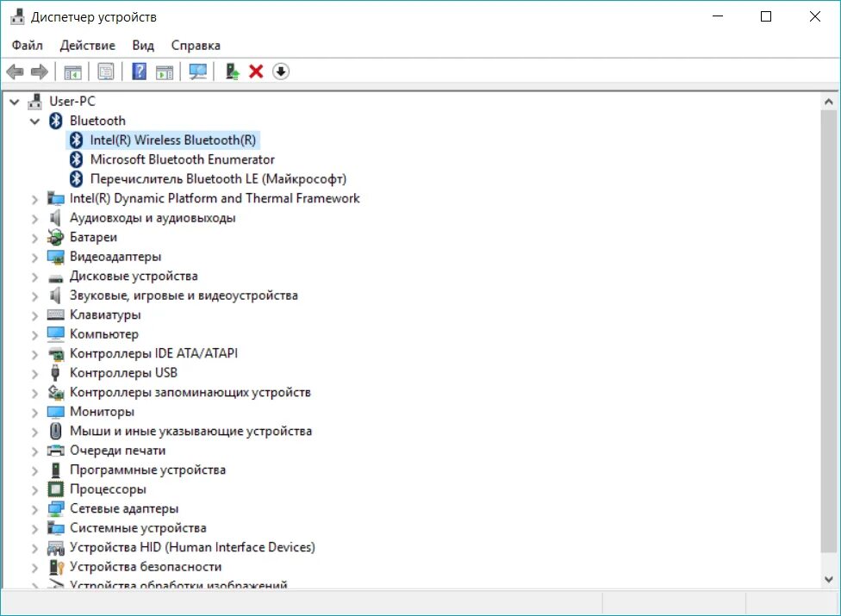The image size is (841, 616).
Task: Maximize the Диспетчер устройств window
Action: tap(766, 16)
